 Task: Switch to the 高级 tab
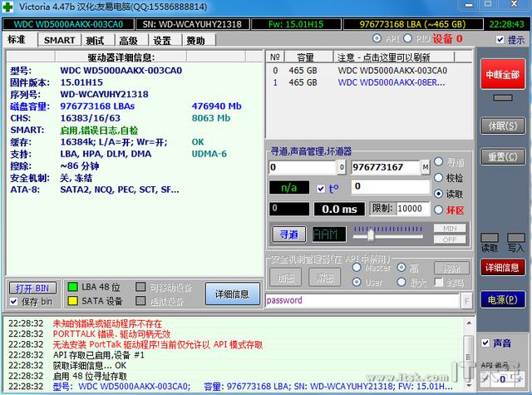click(x=131, y=41)
